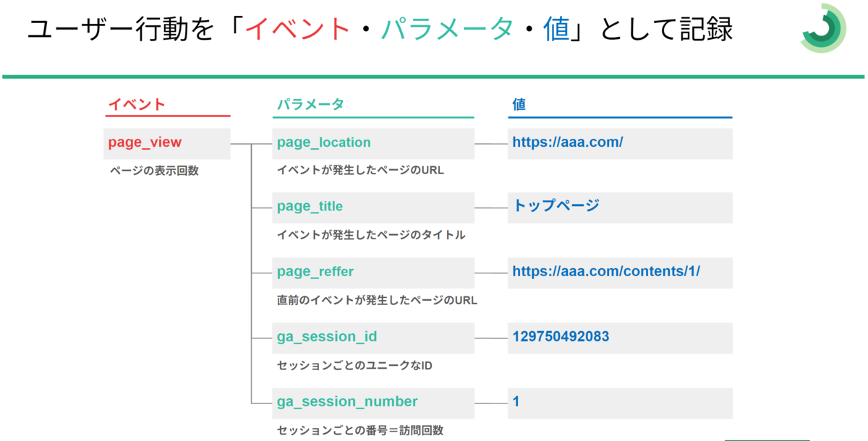Click the blue 値 column header
868x441 pixels.
pos(519,105)
